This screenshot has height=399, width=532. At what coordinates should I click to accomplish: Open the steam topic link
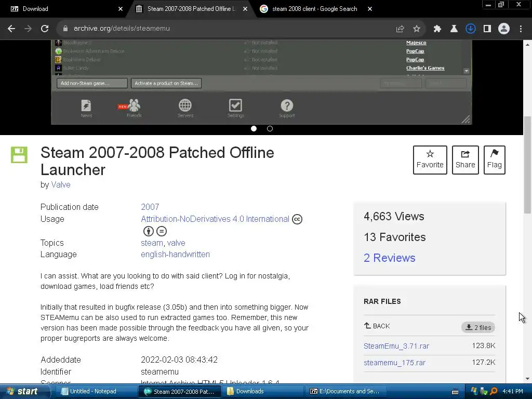point(152,243)
